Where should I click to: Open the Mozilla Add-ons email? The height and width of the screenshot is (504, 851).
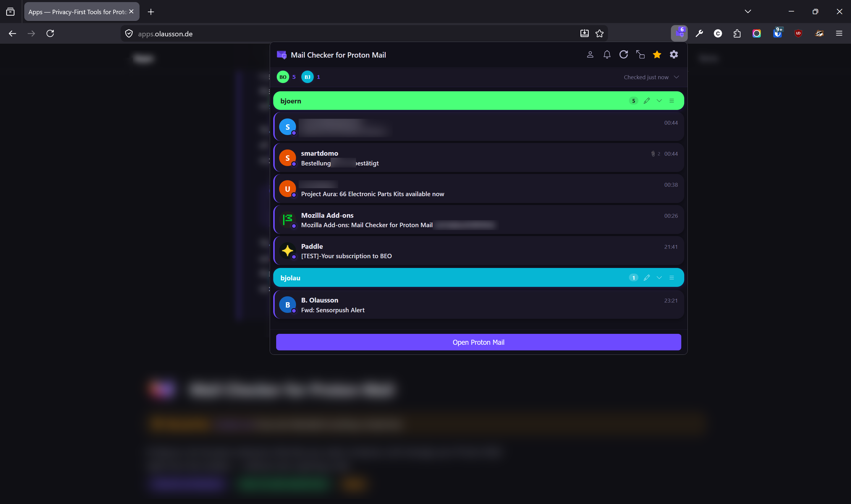pos(478,220)
